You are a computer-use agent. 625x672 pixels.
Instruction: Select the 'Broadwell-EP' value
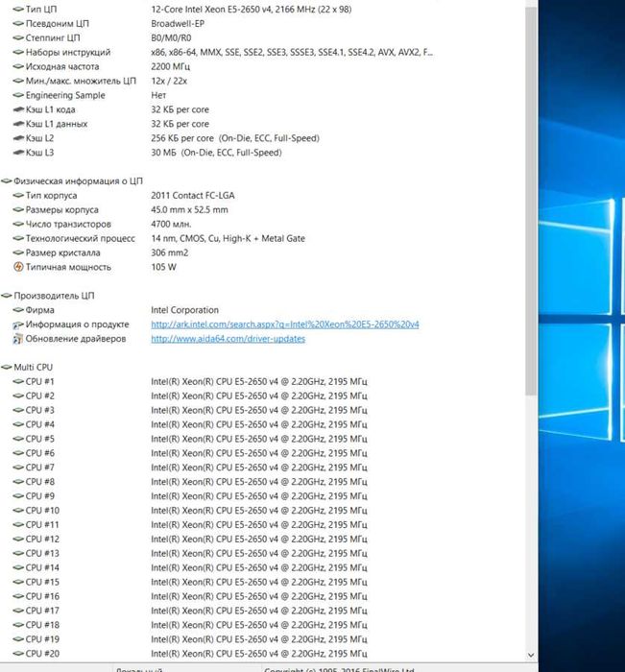point(178,24)
